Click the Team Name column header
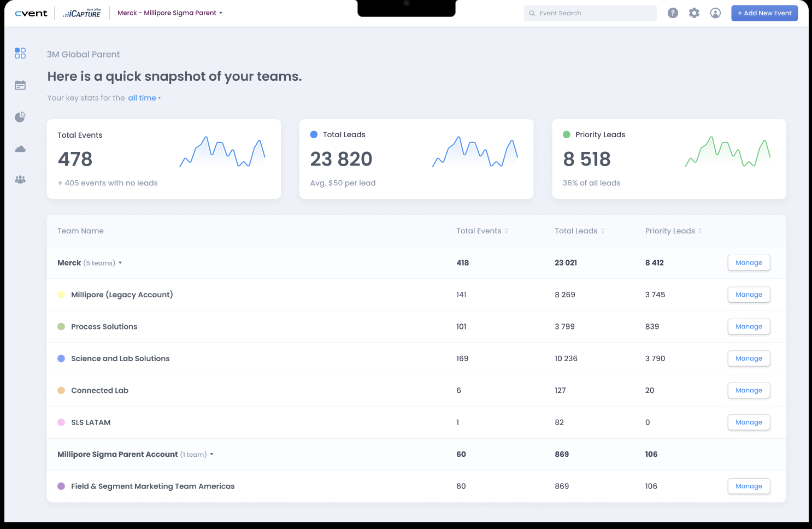 tap(80, 231)
